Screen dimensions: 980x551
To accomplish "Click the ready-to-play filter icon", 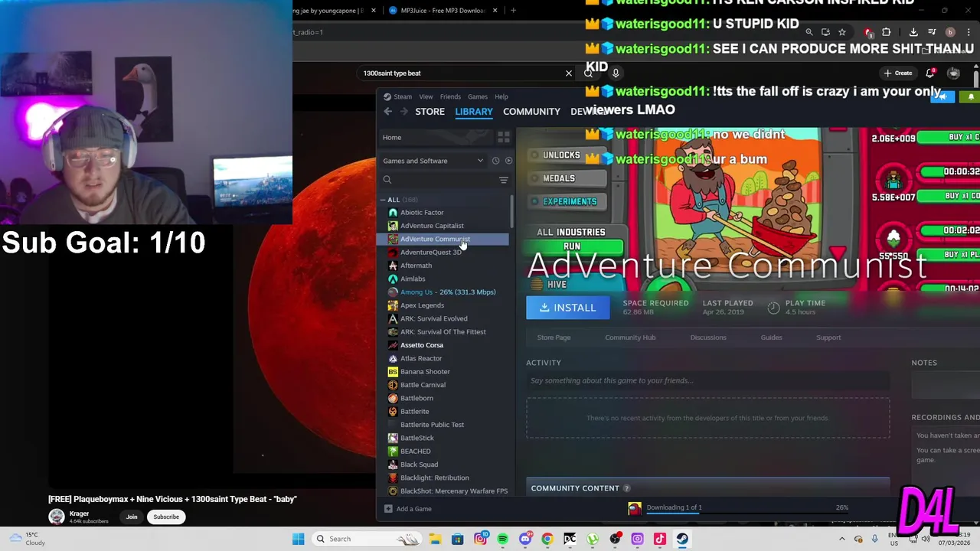I will tap(508, 161).
